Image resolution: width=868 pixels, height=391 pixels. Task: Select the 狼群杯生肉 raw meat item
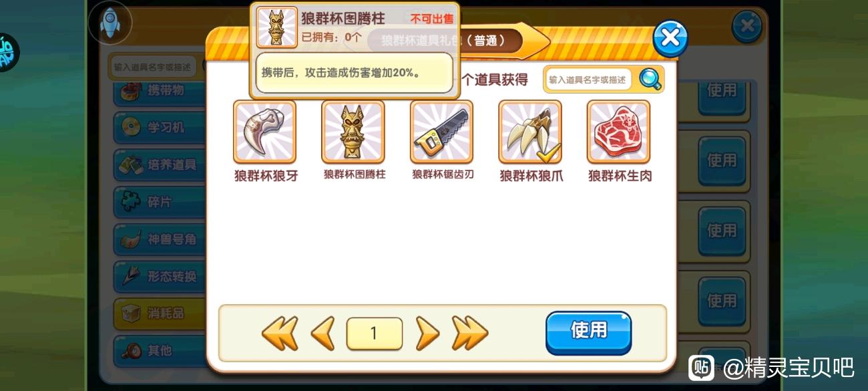(618, 132)
